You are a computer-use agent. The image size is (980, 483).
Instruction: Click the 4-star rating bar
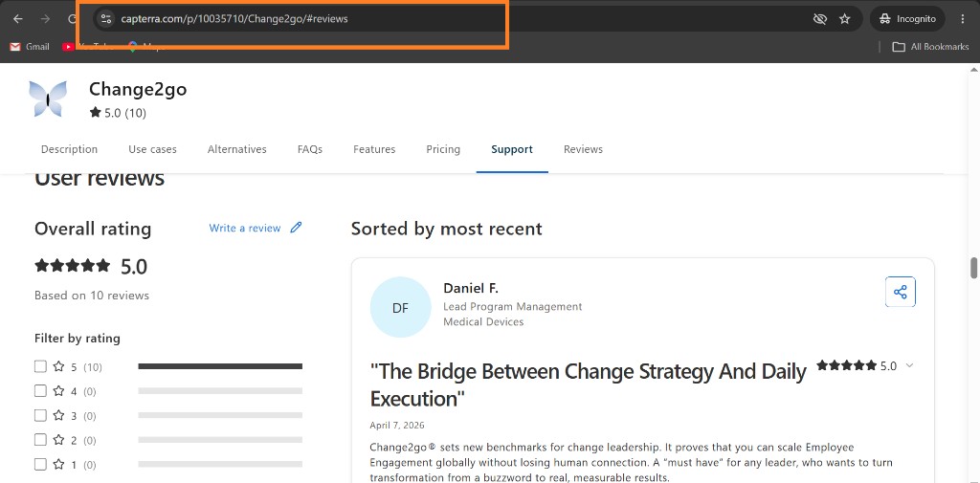point(220,391)
